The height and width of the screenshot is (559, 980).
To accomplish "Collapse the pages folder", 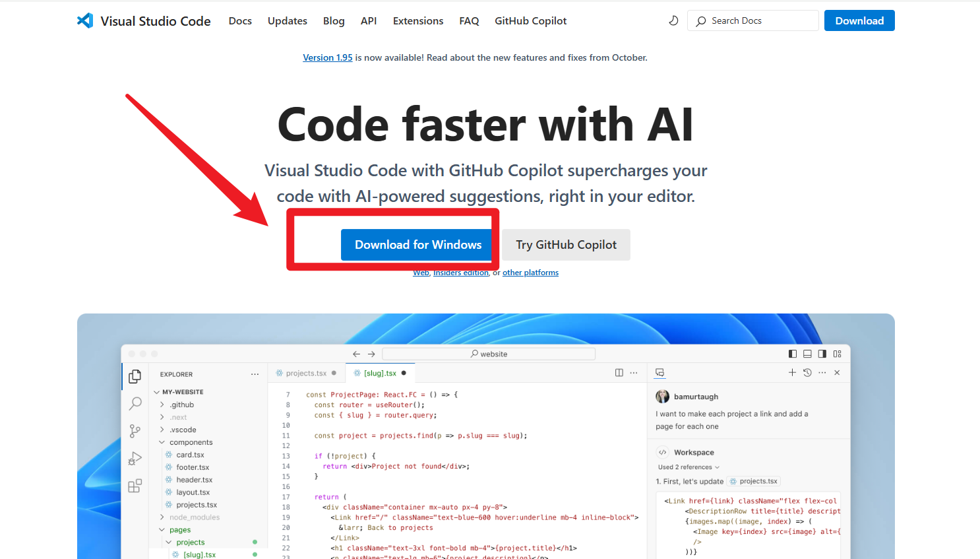I will pos(162,530).
